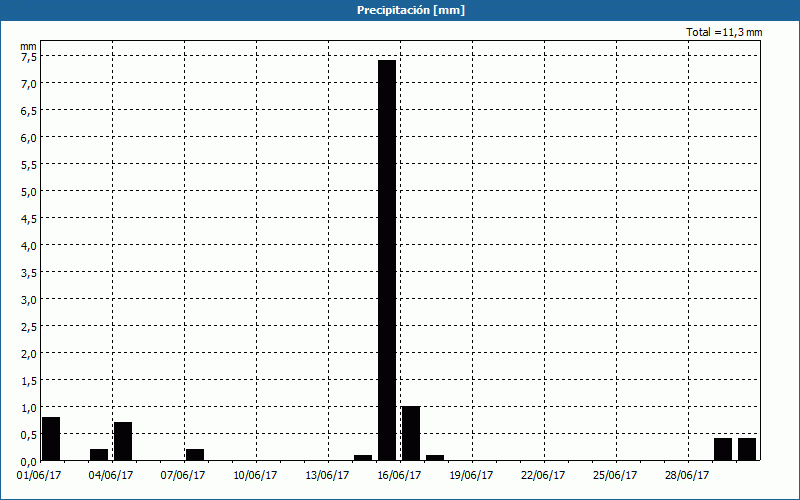Click the x-axis label 13/06/17
This screenshot has height=500, width=800.
[x=327, y=476]
